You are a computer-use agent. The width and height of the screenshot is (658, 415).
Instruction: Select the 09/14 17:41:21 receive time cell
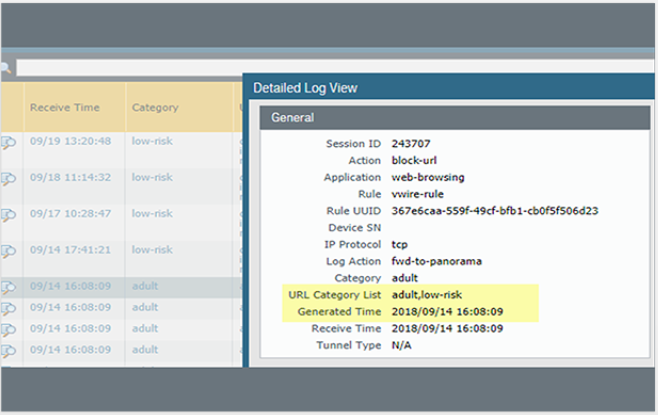coord(70,250)
